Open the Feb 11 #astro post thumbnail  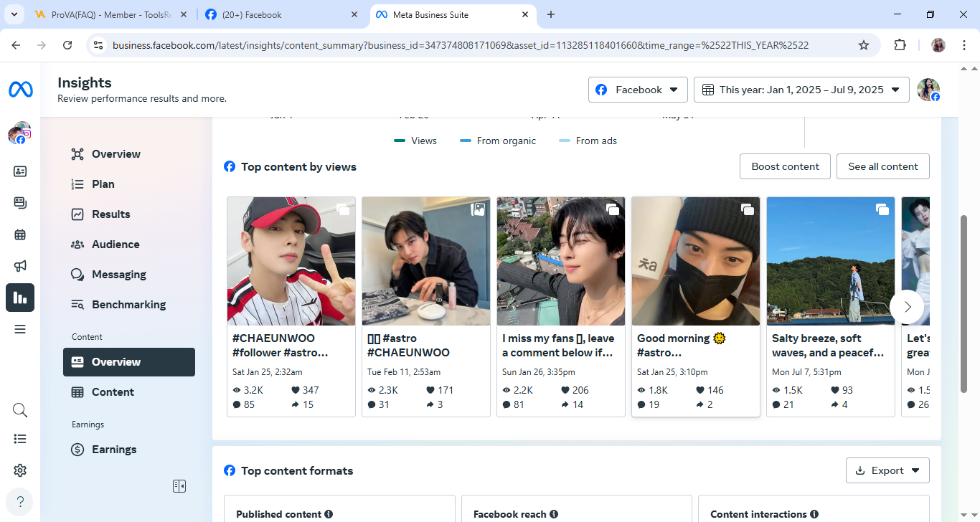click(x=426, y=261)
